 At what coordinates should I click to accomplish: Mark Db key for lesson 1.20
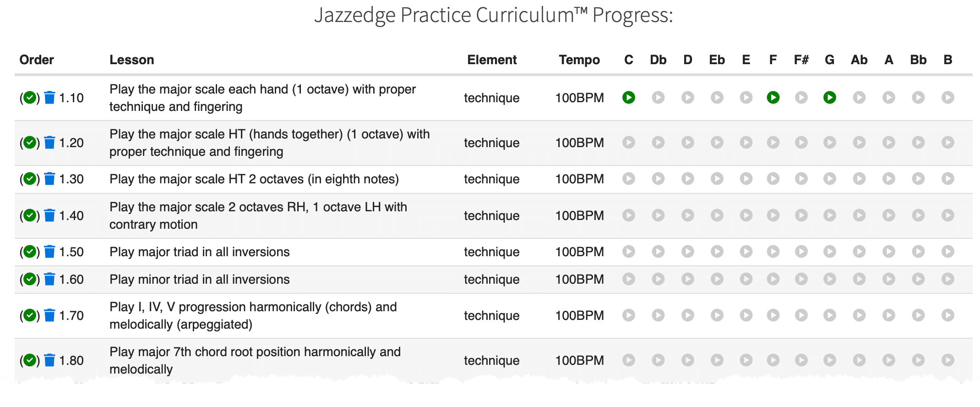[658, 143]
